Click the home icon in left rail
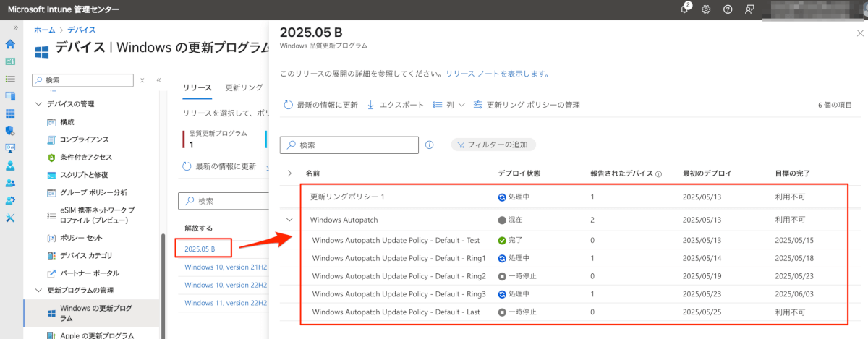The image size is (868, 339). point(10,44)
